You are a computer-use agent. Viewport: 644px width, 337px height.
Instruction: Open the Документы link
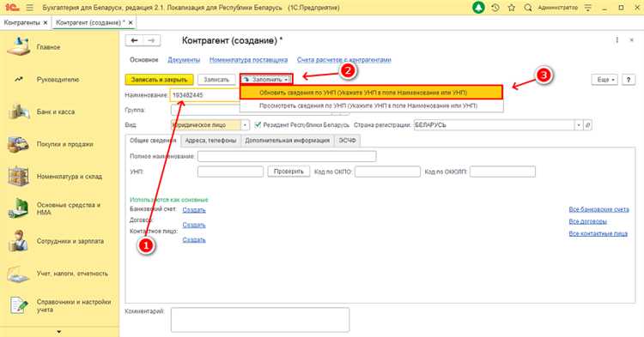[x=184, y=60]
